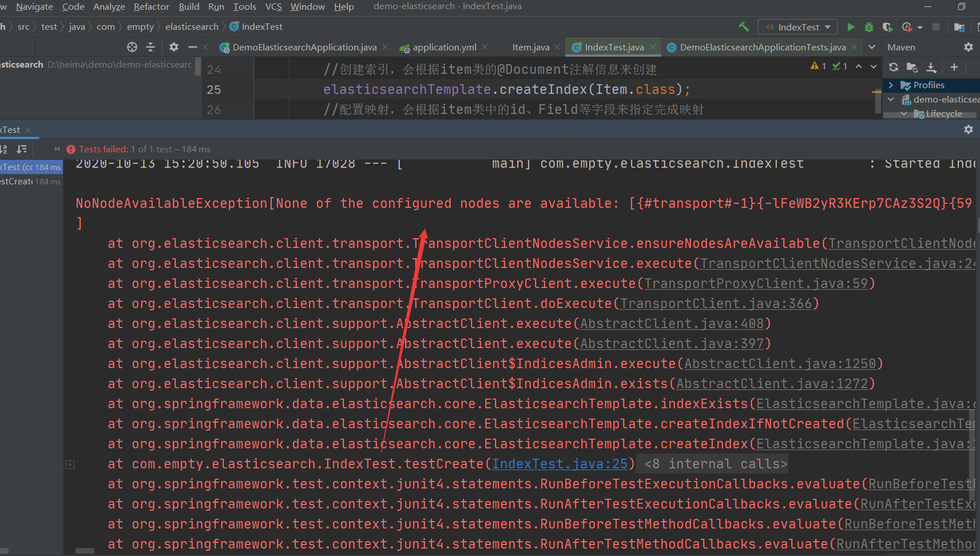Click elasticsearch breadcrumb in navigation bar

pyautogui.click(x=192, y=27)
